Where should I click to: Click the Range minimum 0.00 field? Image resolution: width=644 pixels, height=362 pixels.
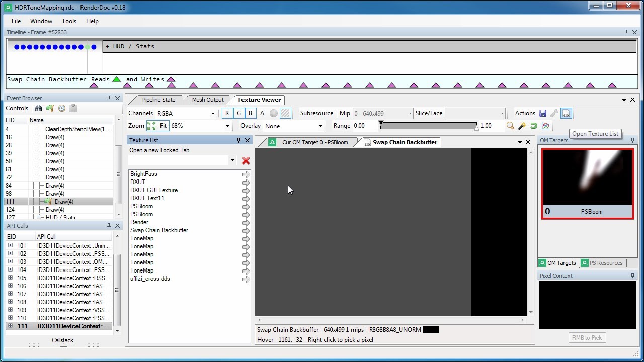point(364,126)
